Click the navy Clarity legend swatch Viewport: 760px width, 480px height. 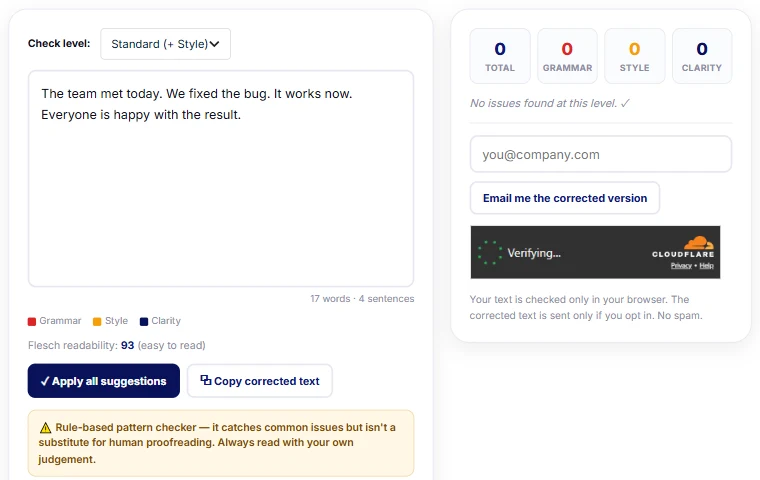click(x=143, y=321)
